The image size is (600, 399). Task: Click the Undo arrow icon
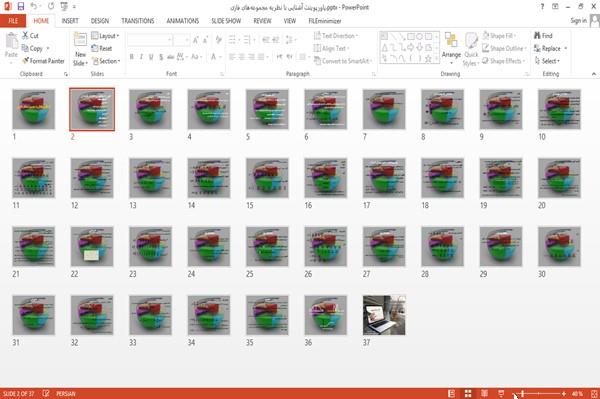34,6
